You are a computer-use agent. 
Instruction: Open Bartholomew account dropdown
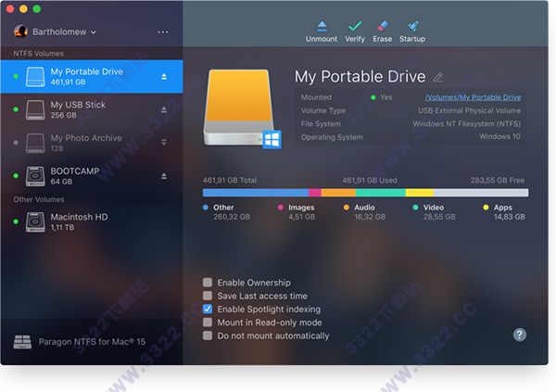click(64, 32)
